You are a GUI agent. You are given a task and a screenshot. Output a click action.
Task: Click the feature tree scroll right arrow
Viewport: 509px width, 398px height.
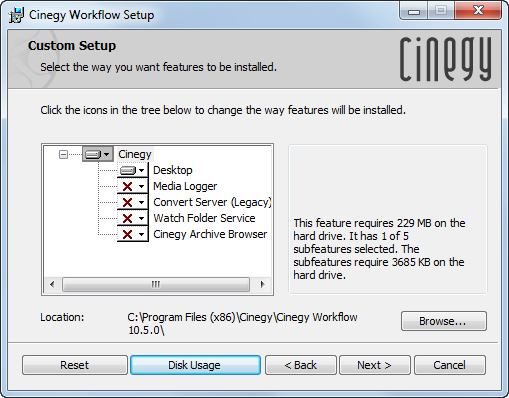point(262,284)
